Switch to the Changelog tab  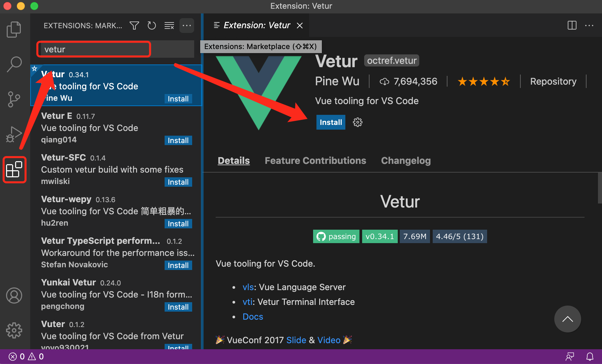406,161
